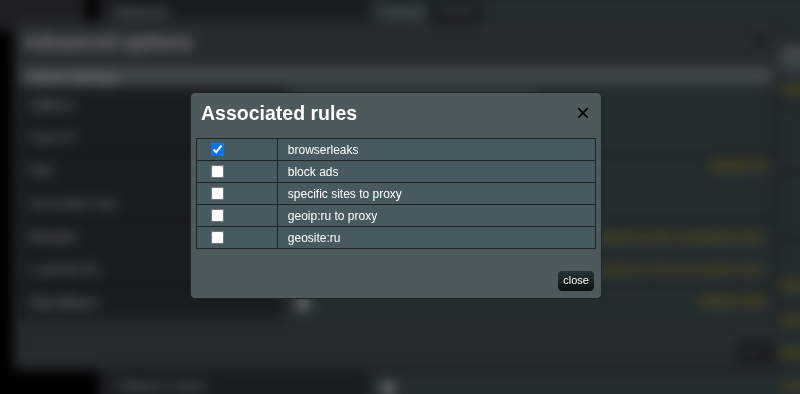Select the browserleaks rule name
800x394 pixels.
323,150
